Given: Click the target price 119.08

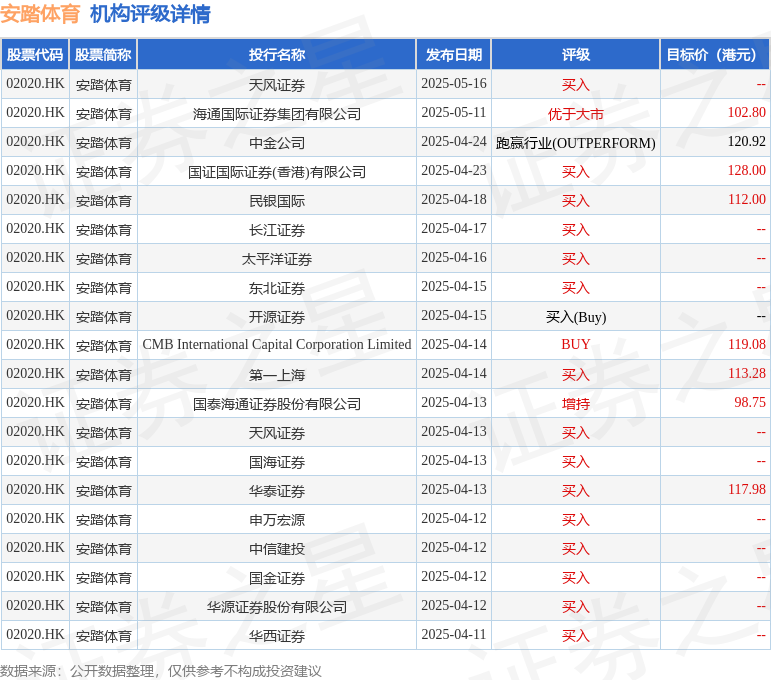Looking at the screenshot, I should (746, 345).
